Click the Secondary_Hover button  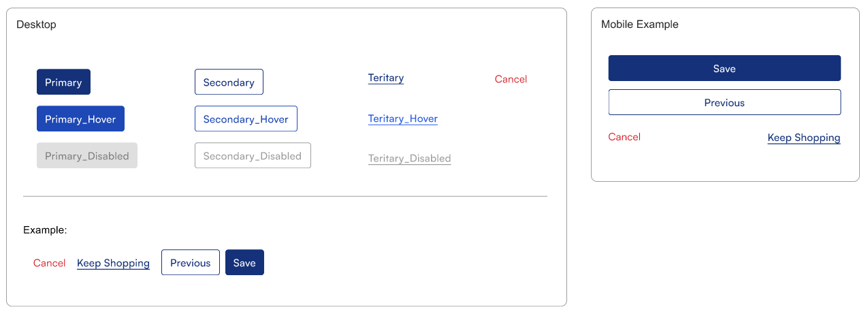246,118
